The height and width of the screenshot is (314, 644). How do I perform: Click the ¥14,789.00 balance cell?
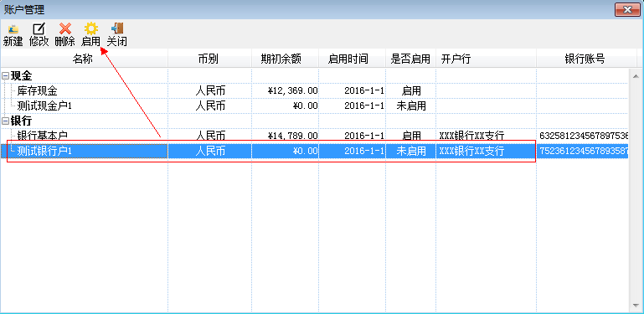(285, 136)
